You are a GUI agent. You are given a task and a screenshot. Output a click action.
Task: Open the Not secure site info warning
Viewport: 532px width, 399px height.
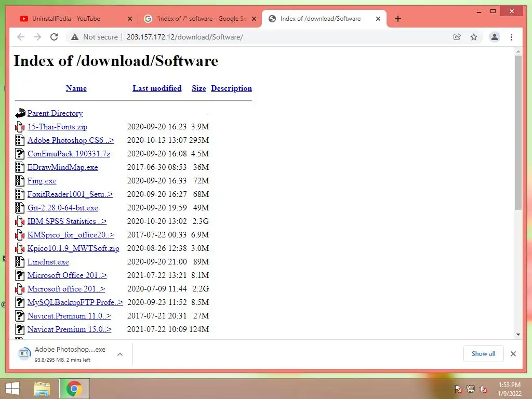point(95,37)
